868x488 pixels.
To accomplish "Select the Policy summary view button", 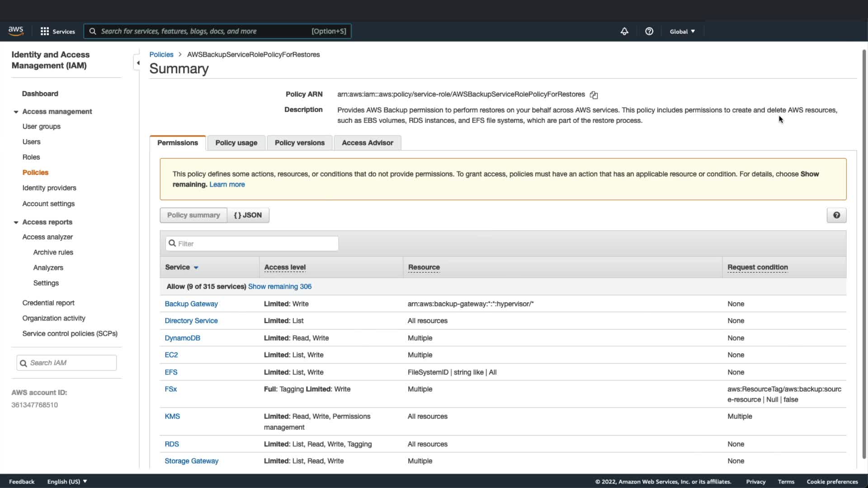I will tap(193, 215).
